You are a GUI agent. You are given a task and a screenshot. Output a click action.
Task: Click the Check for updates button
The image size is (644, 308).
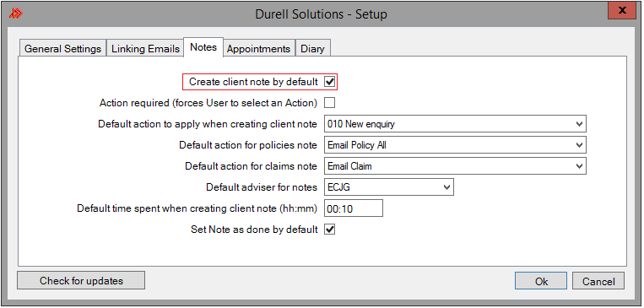(81, 280)
